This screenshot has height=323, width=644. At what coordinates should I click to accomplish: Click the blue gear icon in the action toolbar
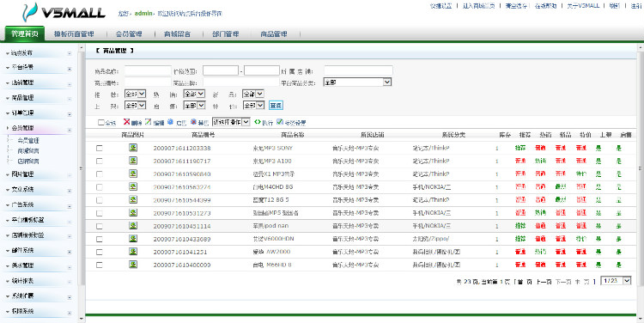[x=171, y=122]
